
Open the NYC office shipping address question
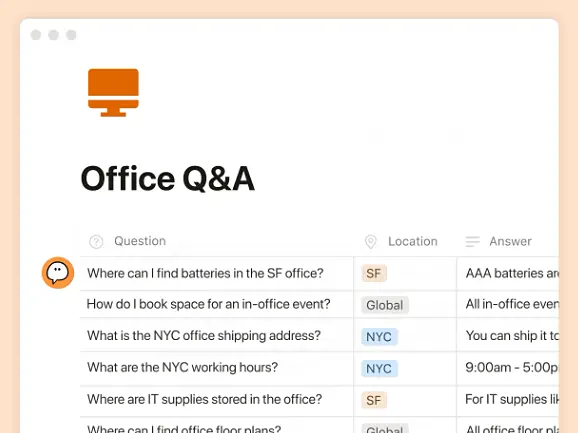(204, 336)
